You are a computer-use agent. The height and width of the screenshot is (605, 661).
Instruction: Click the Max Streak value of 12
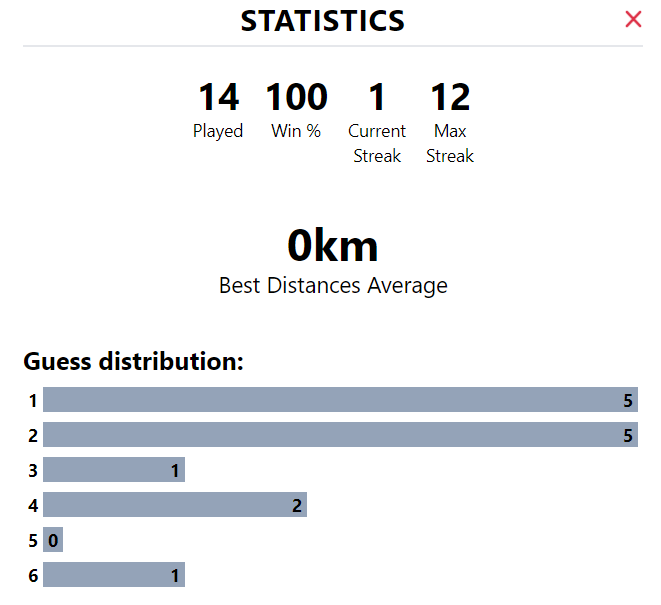click(x=450, y=97)
